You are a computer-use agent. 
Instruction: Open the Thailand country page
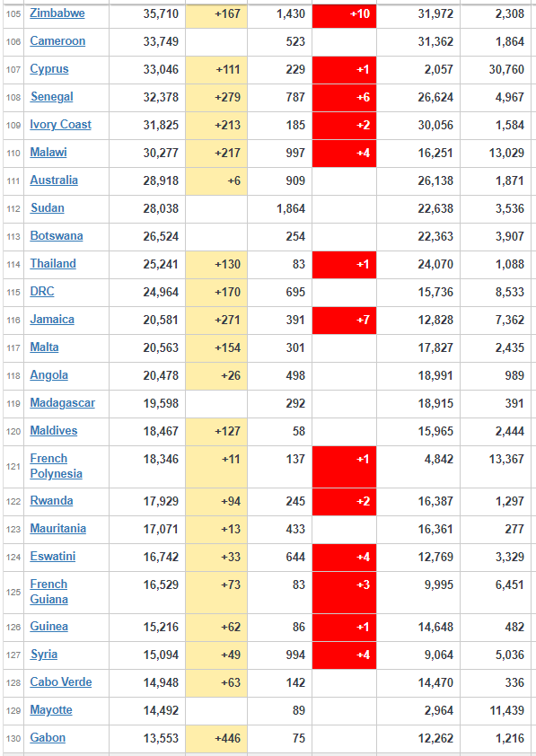point(53,264)
